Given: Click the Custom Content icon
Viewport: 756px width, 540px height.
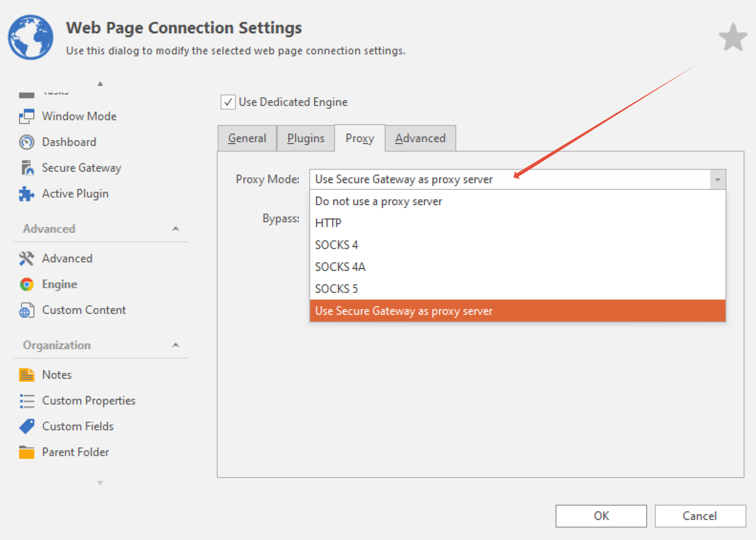Looking at the screenshot, I should tap(26, 310).
